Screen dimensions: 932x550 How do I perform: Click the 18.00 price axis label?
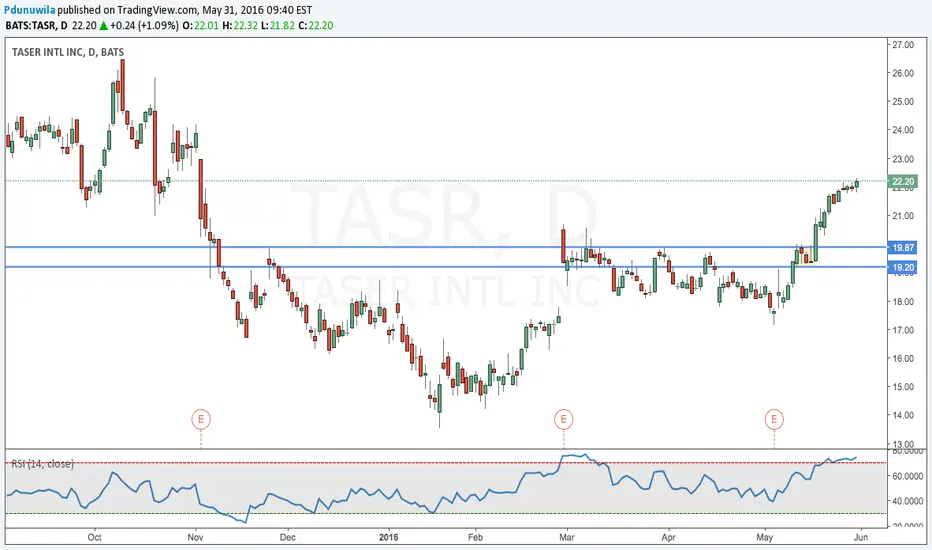(x=903, y=301)
